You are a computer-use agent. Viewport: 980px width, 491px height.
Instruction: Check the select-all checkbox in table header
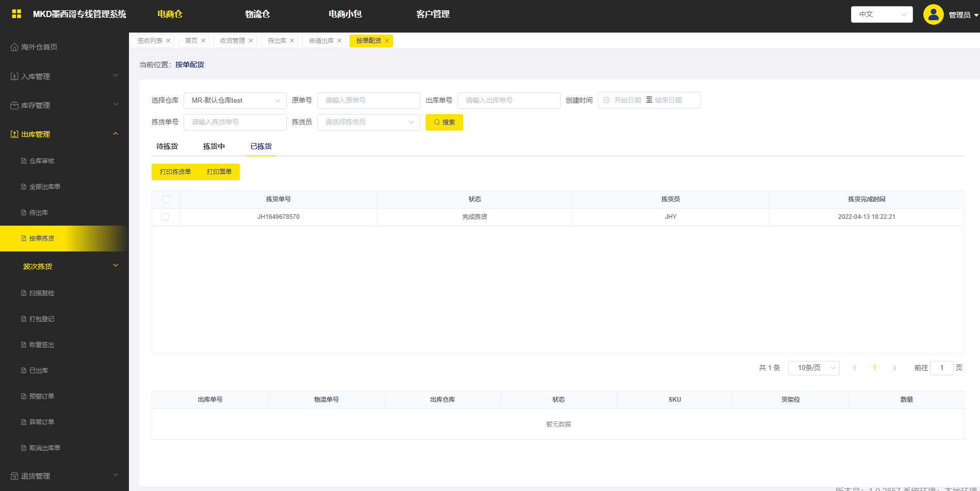[x=166, y=199]
